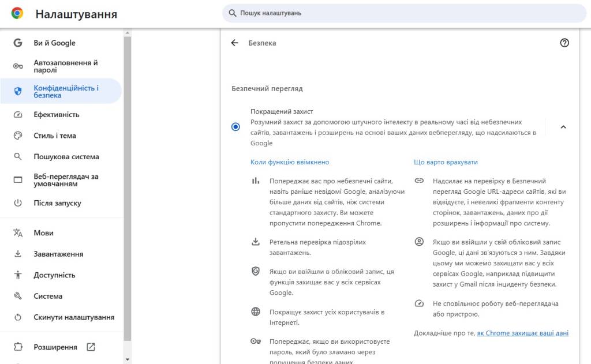Image resolution: width=591 pixels, height=364 pixels.
Task: Click the wrench icon beside Система
Action: coord(18,296)
